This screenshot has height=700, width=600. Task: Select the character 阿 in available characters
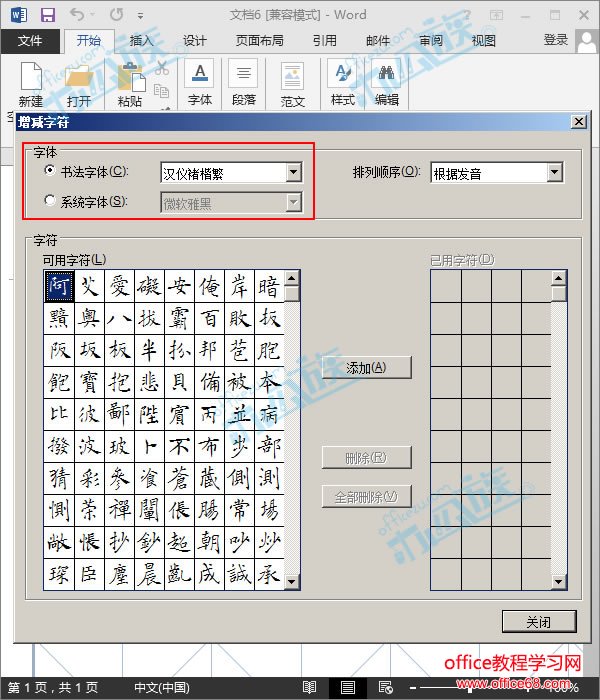point(59,286)
